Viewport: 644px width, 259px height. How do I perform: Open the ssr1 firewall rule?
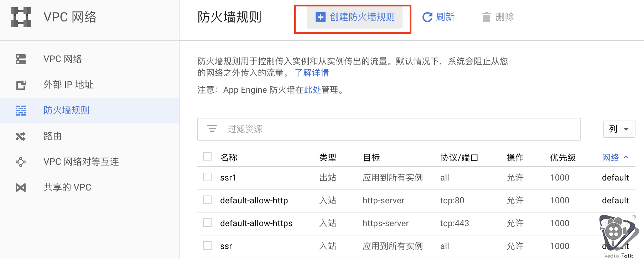point(228,177)
